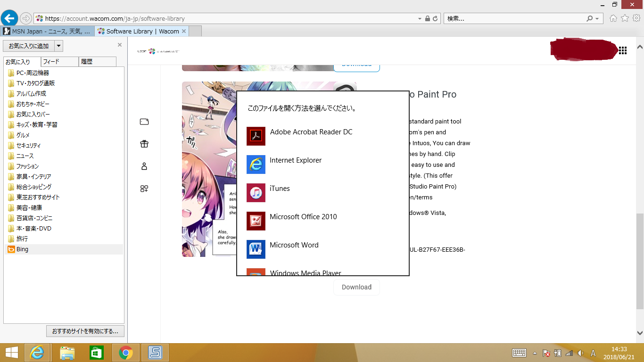Go back with the browser back arrow

pyautogui.click(x=9, y=18)
